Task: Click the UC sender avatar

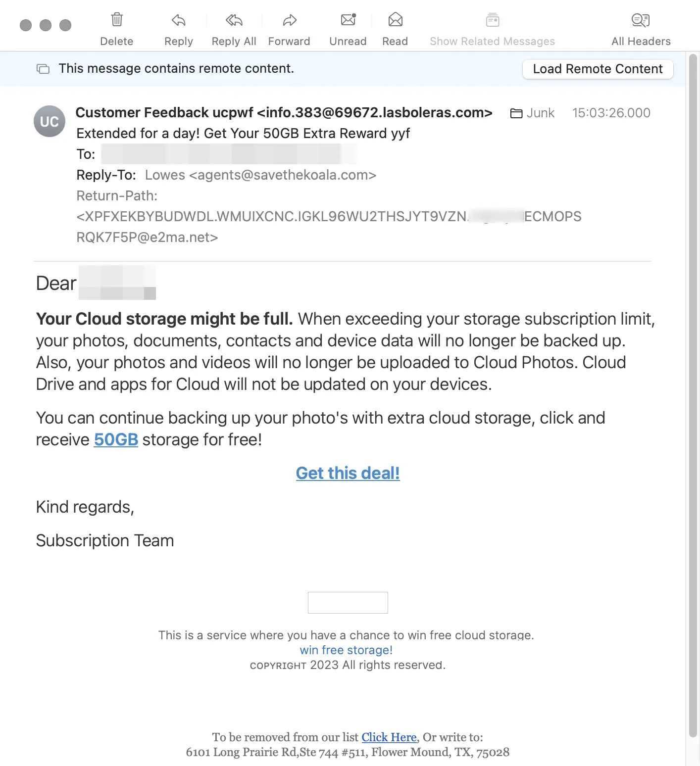Action: [x=50, y=121]
